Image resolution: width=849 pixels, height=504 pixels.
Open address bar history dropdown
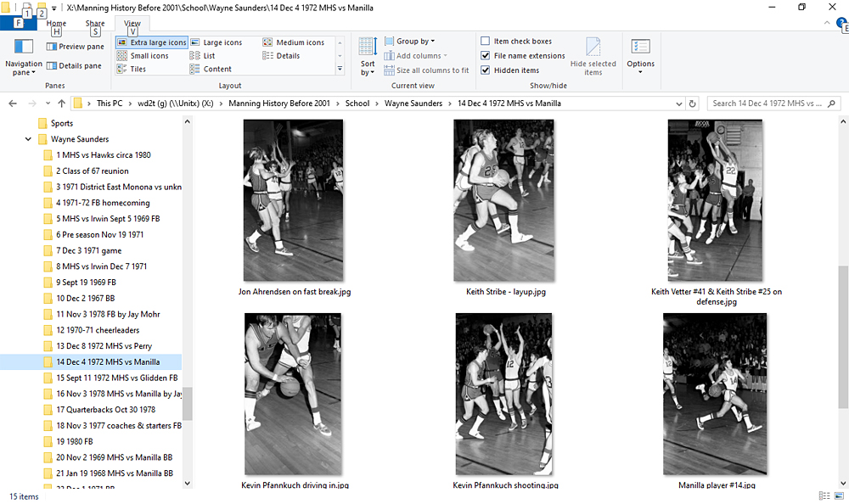click(x=679, y=104)
